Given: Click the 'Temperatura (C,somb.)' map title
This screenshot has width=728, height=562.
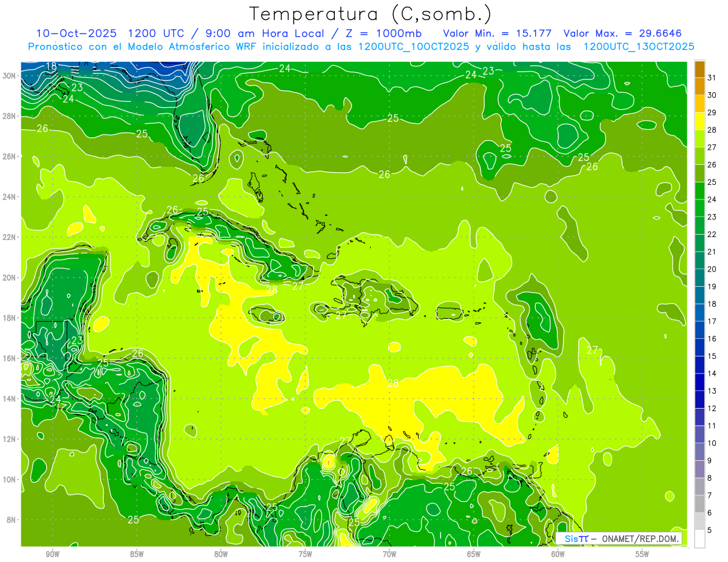Looking at the screenshot, I should (x=371, y=15).
